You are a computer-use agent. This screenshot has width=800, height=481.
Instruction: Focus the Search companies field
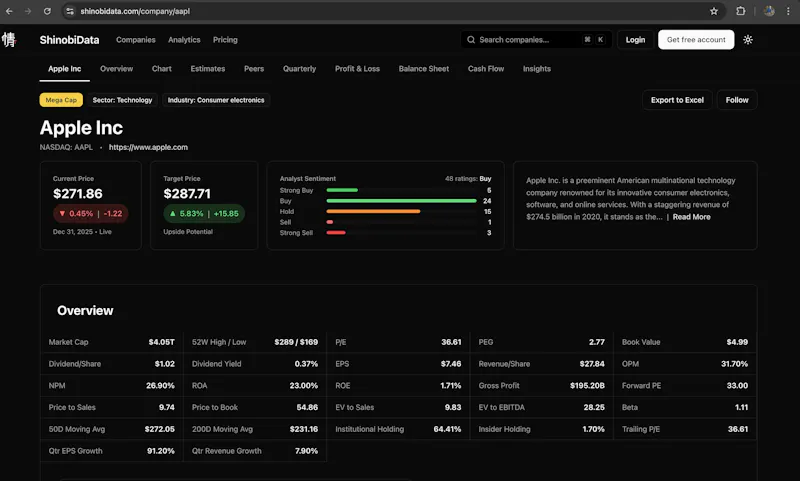(536, 40)
